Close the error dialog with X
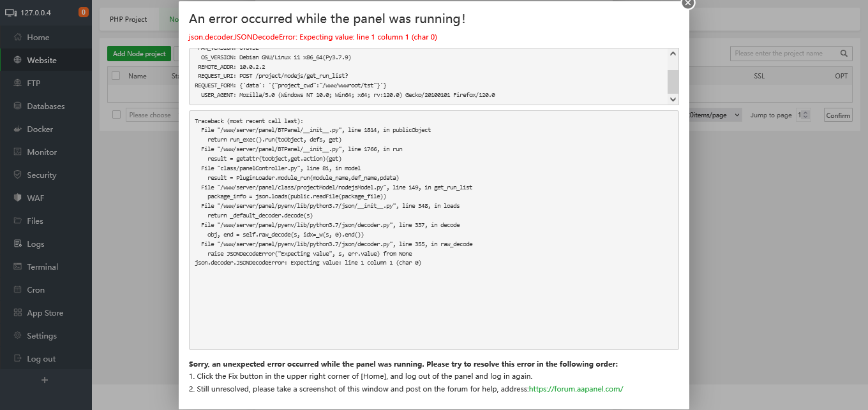The width and height of the screenshot is (868, 410). click(687, 3)
